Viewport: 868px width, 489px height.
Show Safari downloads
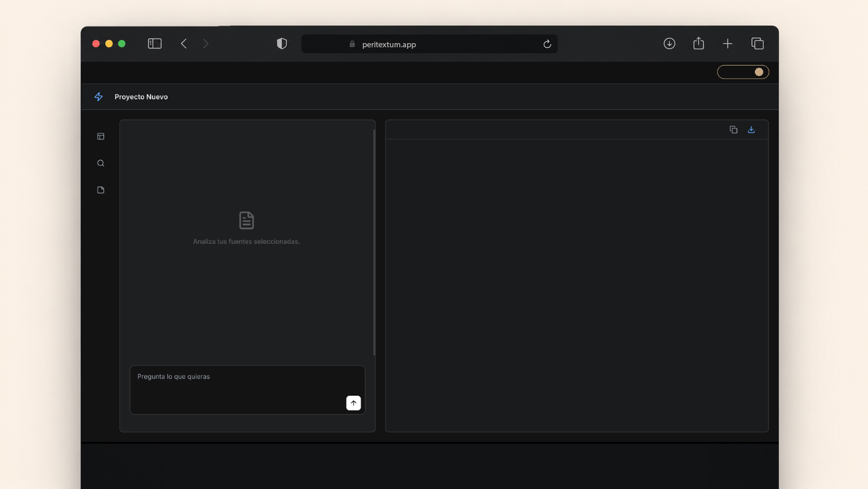670,44
